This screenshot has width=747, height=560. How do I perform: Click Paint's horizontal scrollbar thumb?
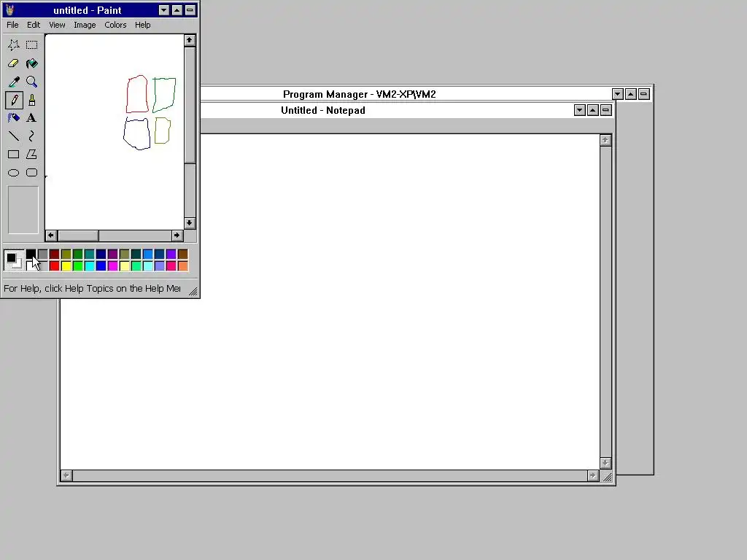[x=78, y=236]
